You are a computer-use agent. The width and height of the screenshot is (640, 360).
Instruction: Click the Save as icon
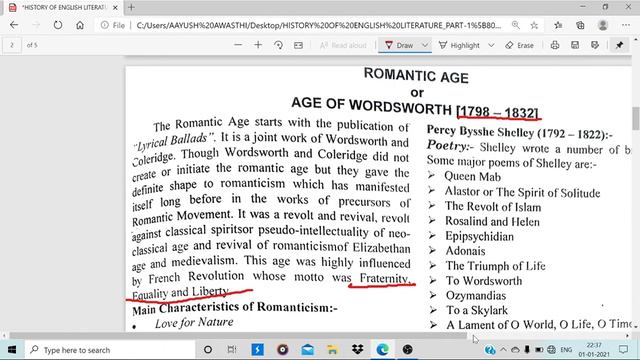595,45
